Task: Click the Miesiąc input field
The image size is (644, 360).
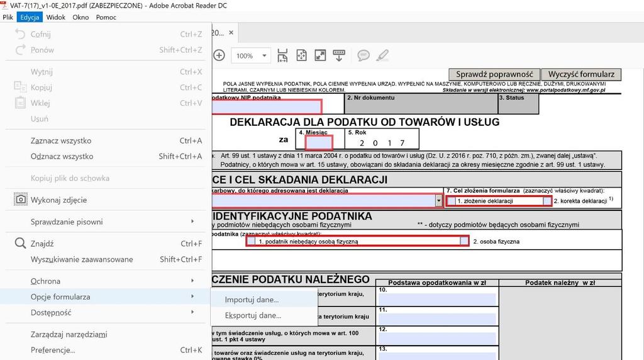Action: (319, 143)
